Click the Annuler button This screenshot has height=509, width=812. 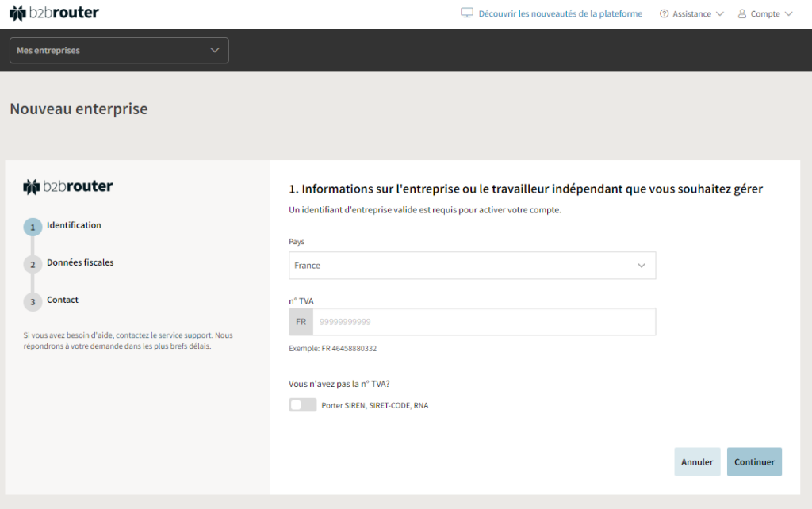[697, 462]
